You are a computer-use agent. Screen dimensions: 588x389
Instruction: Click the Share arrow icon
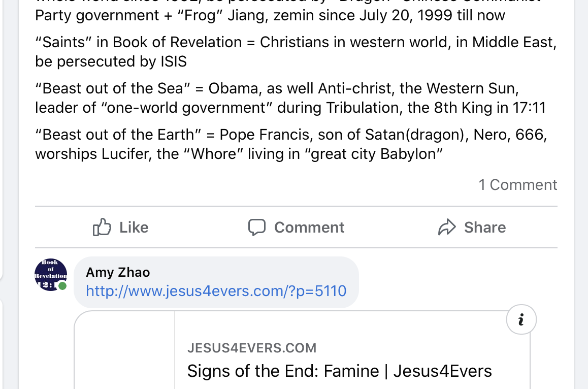pyautogui.click(x=447, y=227)
